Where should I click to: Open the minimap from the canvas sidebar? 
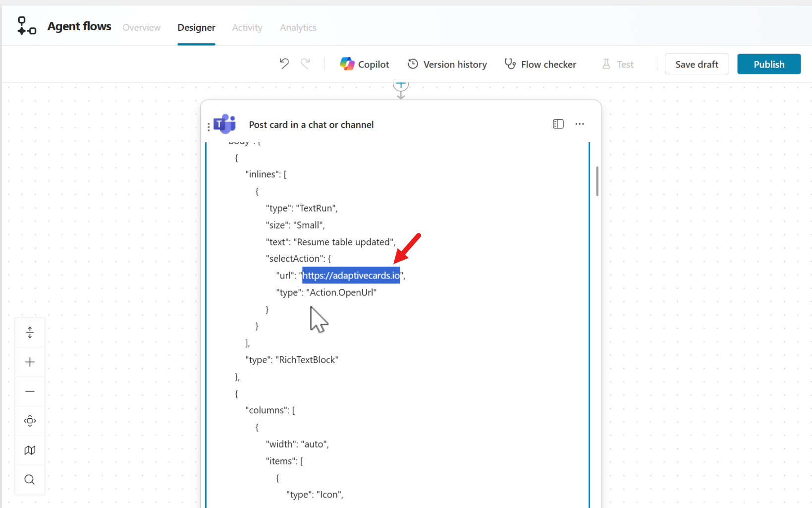(30, 450)
